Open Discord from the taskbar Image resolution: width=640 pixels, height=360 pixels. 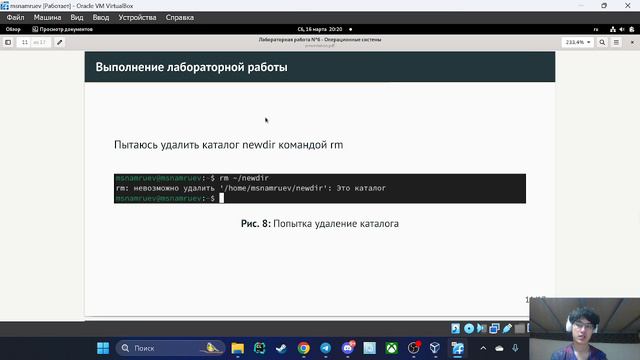coord(348,348)
